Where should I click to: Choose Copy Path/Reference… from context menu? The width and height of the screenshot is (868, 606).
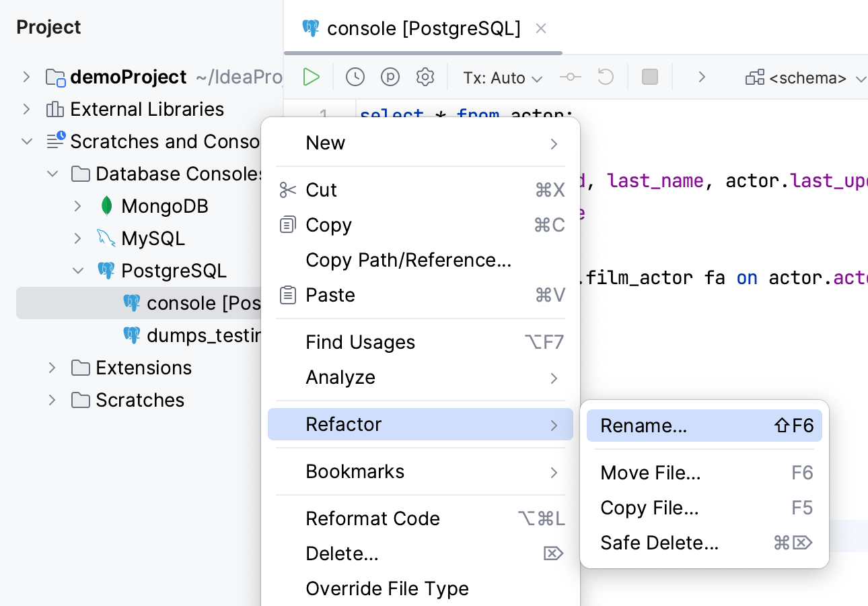(421, 260)
